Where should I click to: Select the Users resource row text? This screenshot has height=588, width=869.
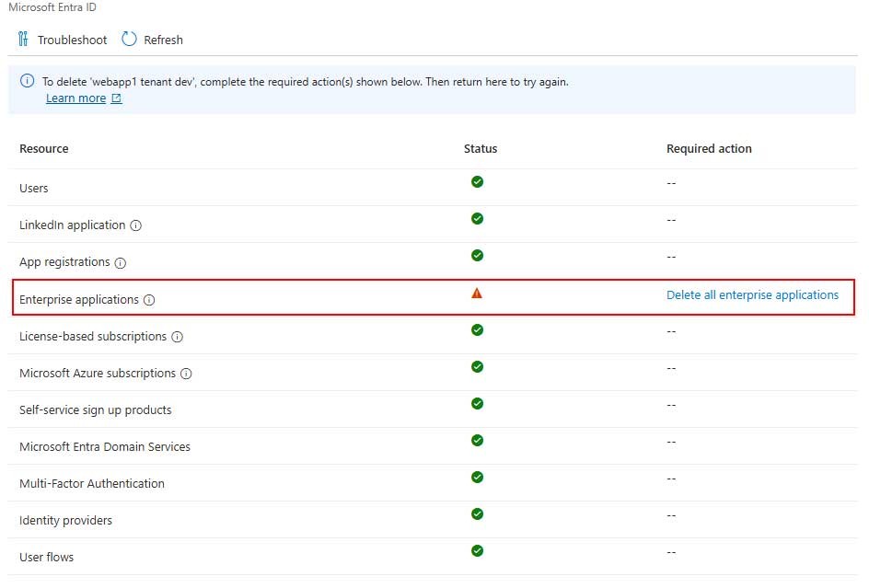click(34, 189)
